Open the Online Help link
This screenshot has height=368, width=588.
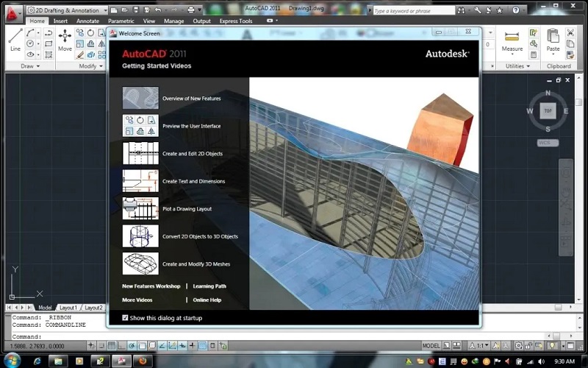(207, 300)
